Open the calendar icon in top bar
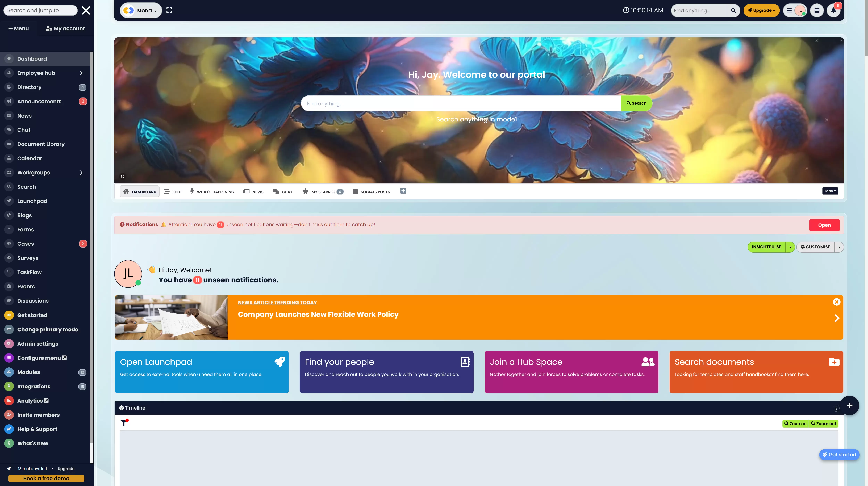This screenshot has height=486, width=868. point(817,10)
